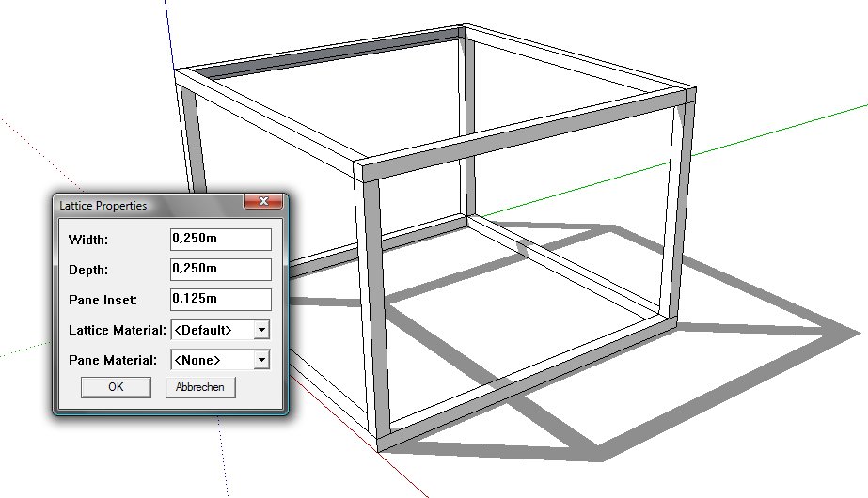This screenshot has height=498, width=868.
Task: Click the Abbrechen button
Action: [x=200, y=387]
